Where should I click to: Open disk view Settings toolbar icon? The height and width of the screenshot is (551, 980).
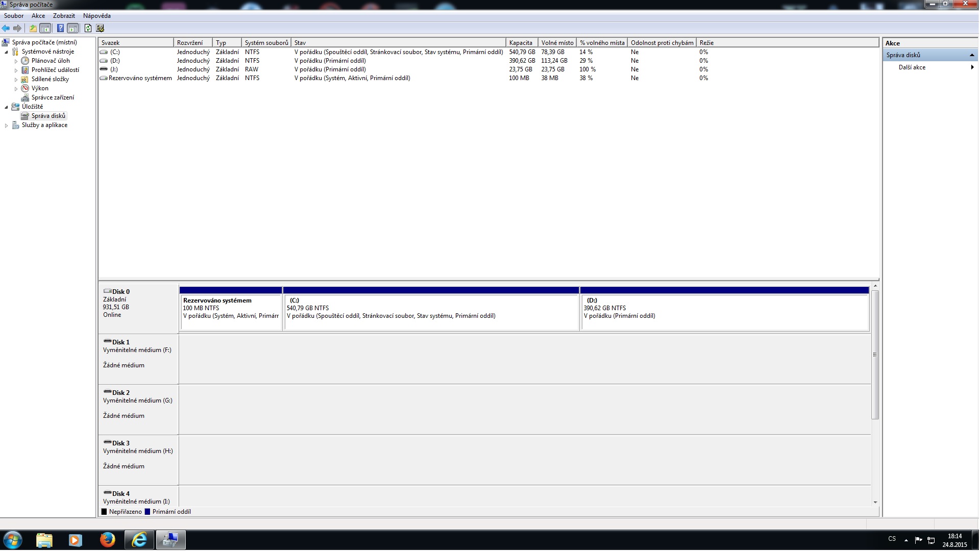point(100,29)
